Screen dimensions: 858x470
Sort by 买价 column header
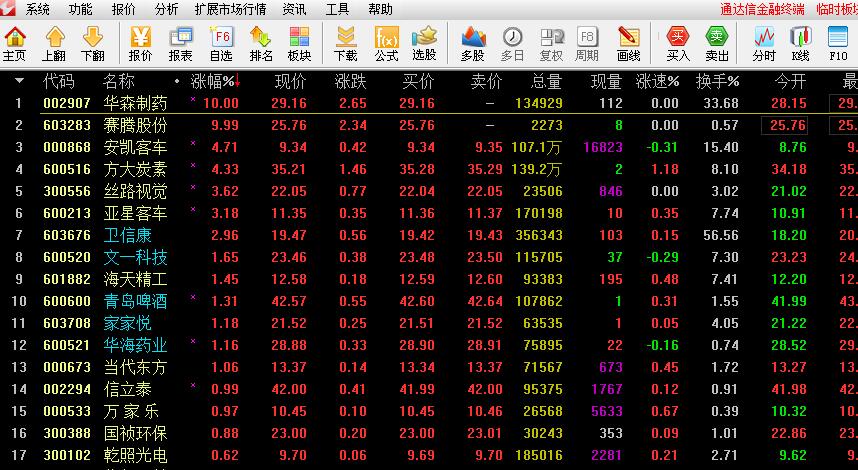(x=418, y=82)
